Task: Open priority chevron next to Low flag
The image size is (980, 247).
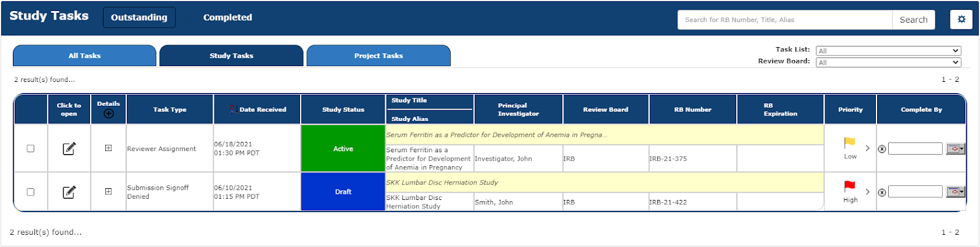Action: [867, 148]
